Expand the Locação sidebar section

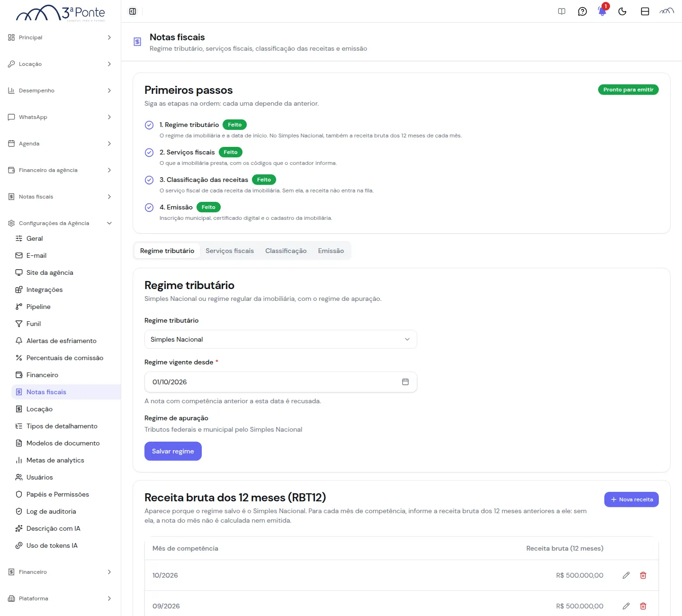[x=60, y=64]
